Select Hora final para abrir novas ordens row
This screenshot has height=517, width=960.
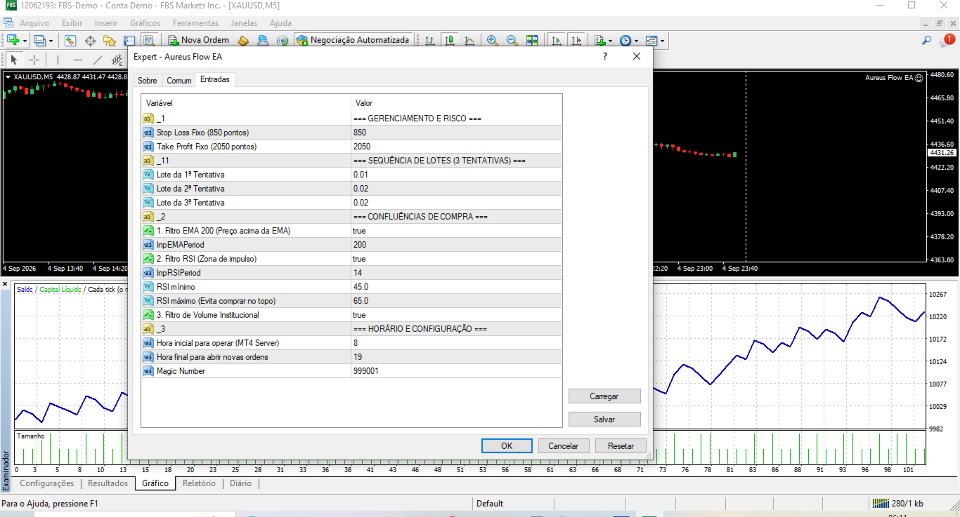point(351,357)
